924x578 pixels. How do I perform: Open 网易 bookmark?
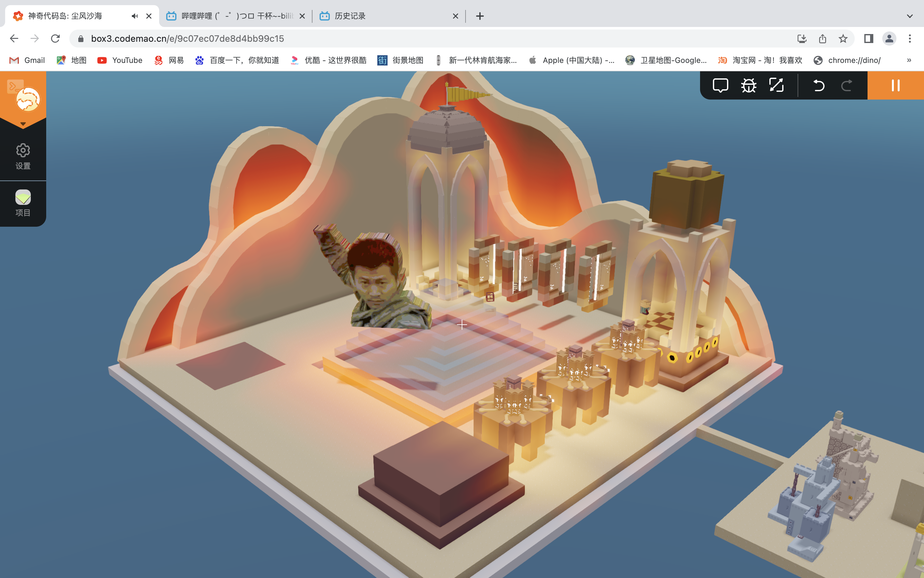click(x=169, y=60)
